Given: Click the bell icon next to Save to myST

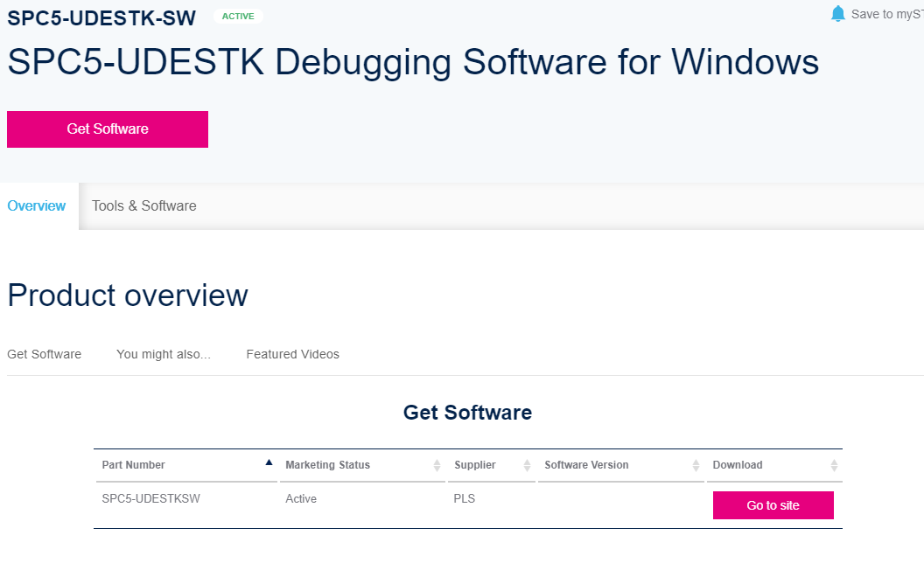Looking at the screenshot, I should 837,13.
